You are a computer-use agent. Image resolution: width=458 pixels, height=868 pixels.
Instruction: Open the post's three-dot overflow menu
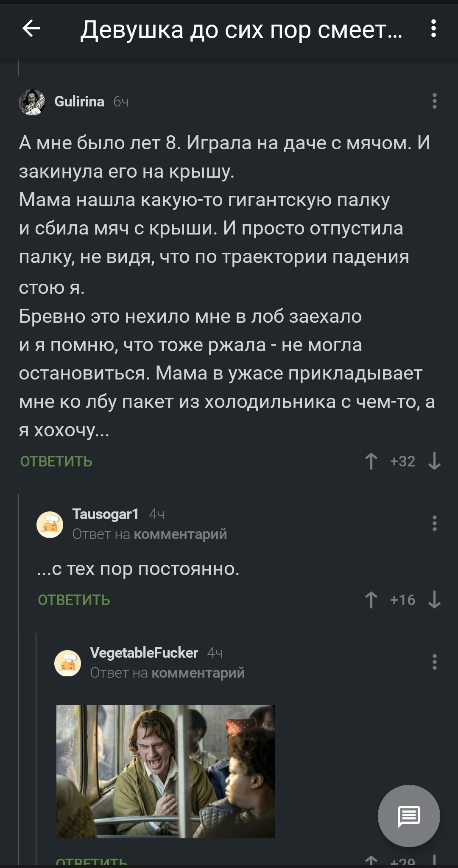point(433,29)
